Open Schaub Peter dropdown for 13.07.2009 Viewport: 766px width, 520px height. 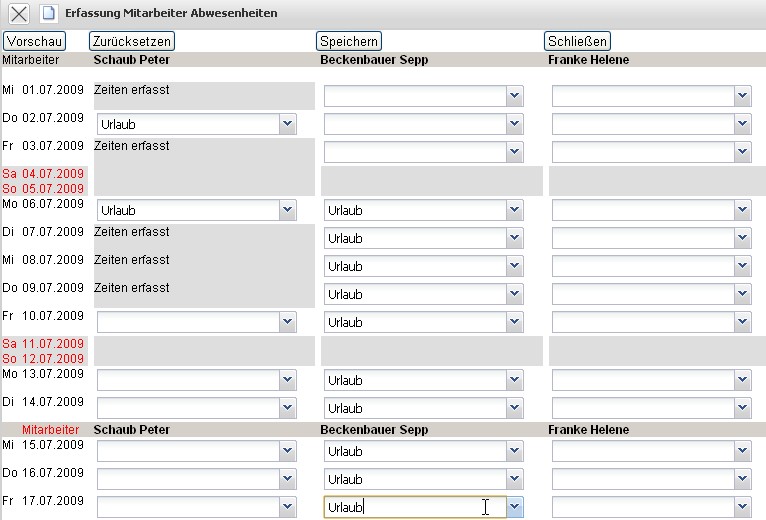coord(287,380)
